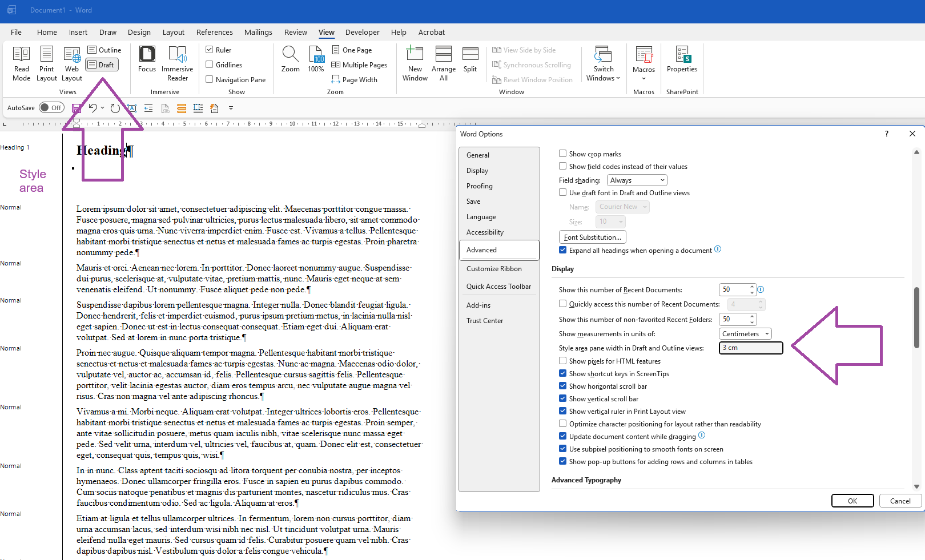This screenshot has height=560, width=925.
Task: Open Field shading dropdown
Action: 637,180
